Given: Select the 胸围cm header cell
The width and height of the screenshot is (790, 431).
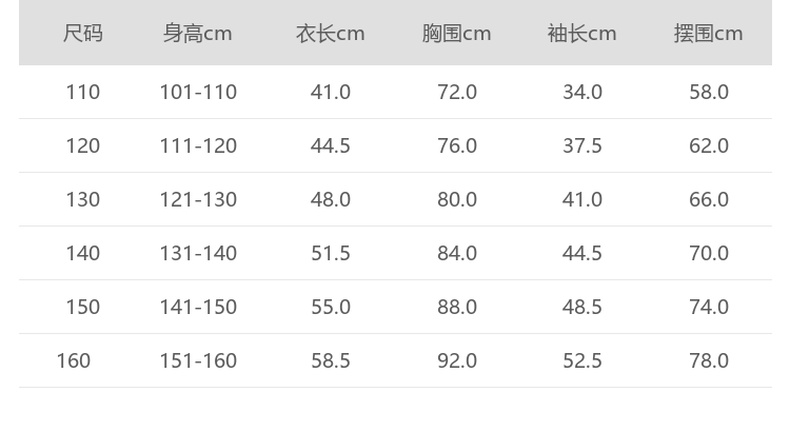Looking at the screenshot, I should pos(456,34).
